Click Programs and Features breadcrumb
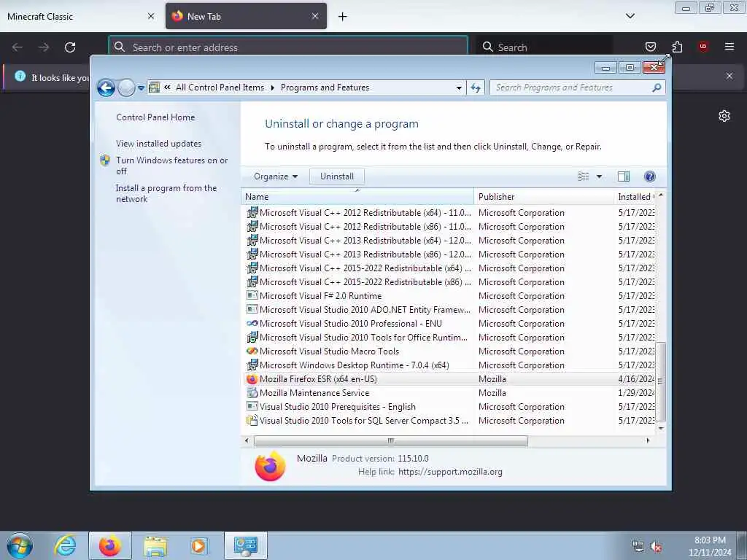The height and width of the screenshot is (560, 747). (325, 87)
